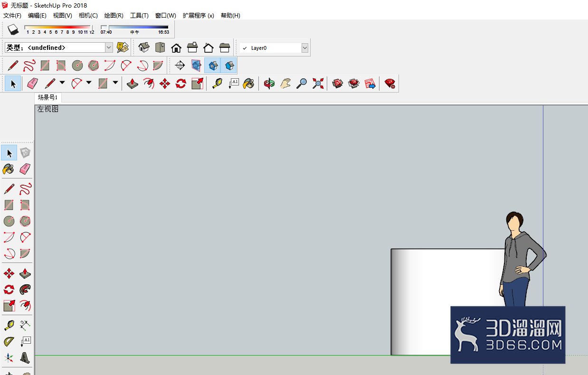Viewport: 588px width, 375px height.
Task: Select the Follow Me tool
Action: click(25, 290)
